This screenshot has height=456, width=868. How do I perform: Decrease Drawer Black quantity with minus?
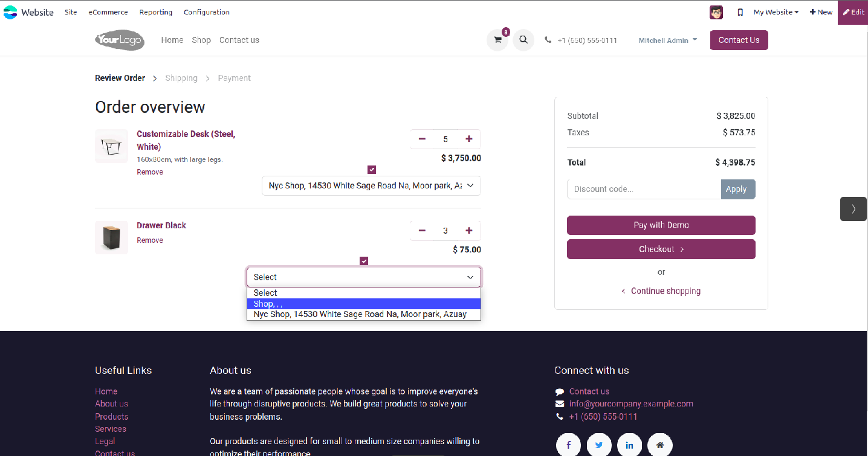422,231
